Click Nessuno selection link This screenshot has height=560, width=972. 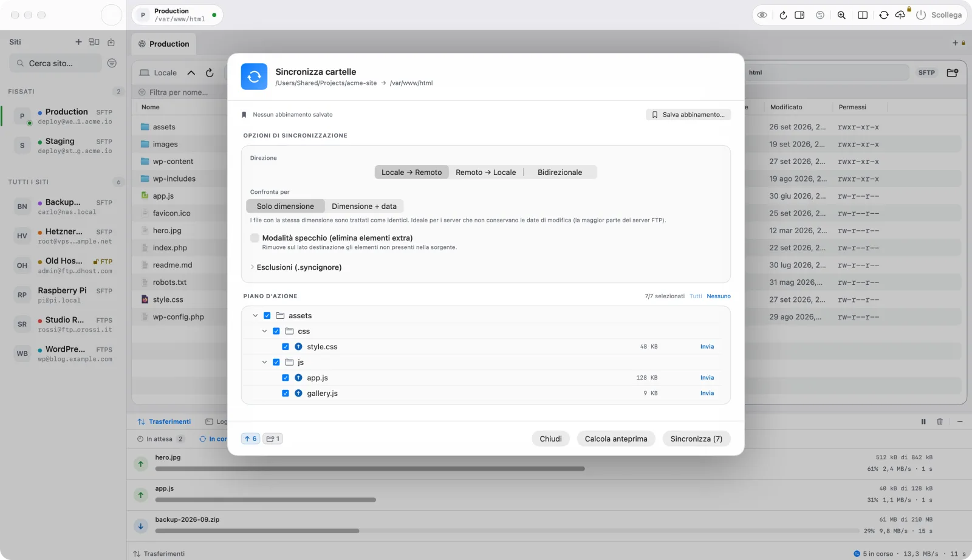click(719, 296)
